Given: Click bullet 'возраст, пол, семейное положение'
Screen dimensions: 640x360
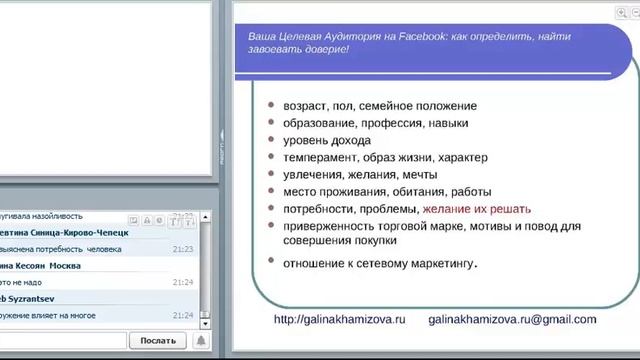Looking at the screenshot, I should coord(380,106).
